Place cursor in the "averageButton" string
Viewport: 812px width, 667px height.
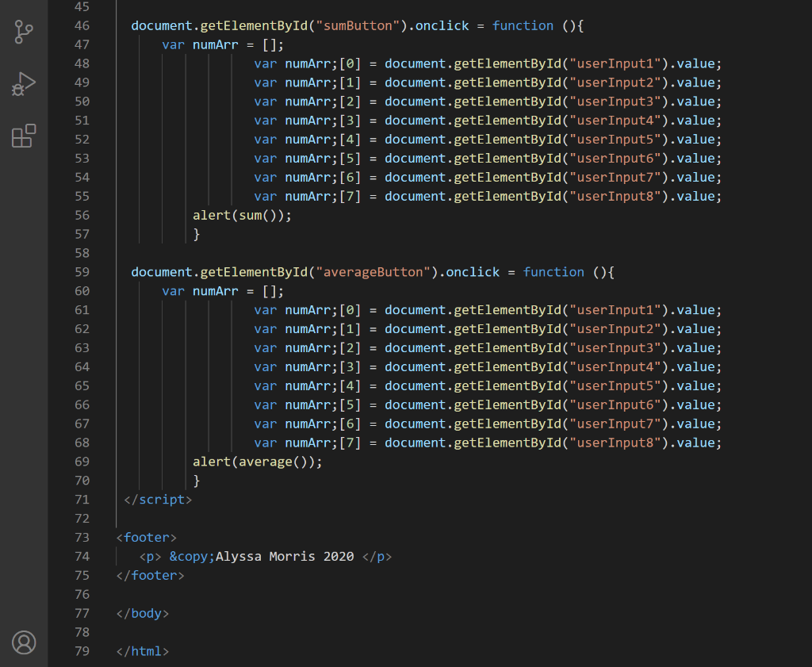coord(371,271)
